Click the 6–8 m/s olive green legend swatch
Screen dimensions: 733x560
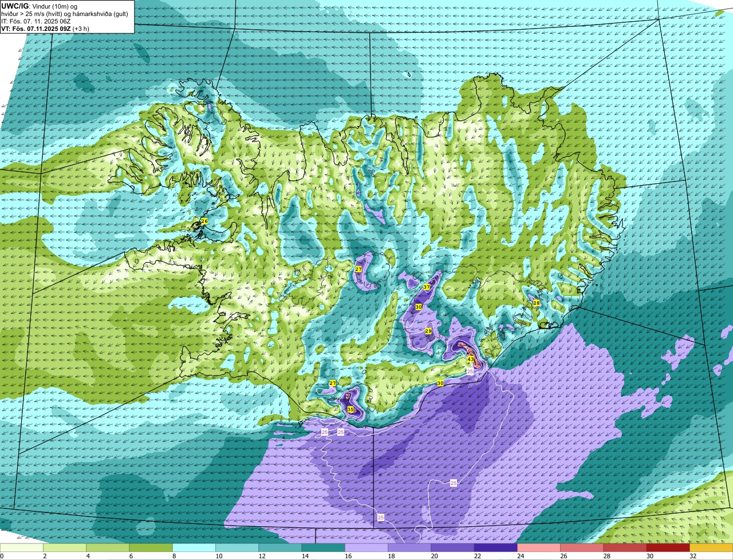click(151, 547)
